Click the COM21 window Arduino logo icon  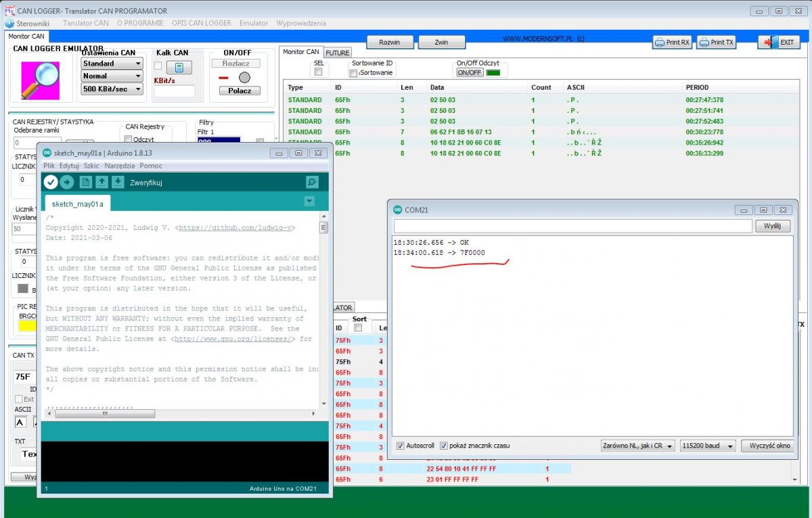(x=398, y=210)
